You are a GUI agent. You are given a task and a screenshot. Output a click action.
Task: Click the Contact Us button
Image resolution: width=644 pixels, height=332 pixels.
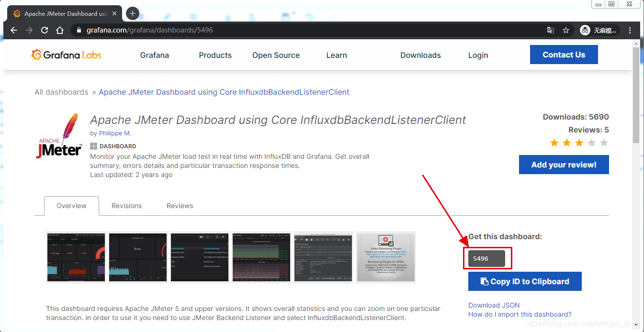coord(564,55)
